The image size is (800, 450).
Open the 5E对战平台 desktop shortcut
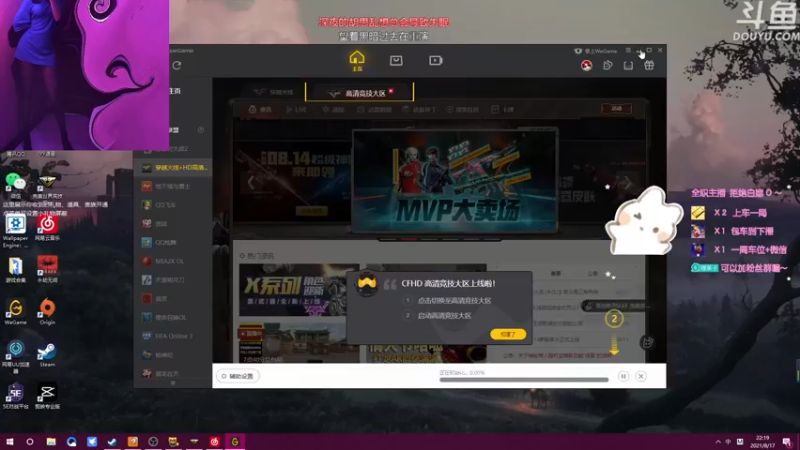(15, 396)
